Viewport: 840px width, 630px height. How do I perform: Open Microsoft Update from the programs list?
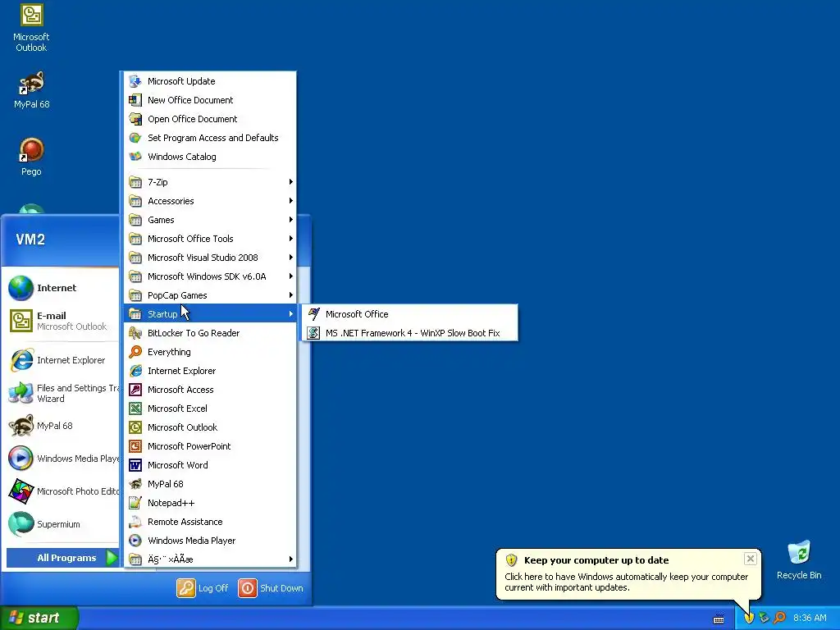pyautogui.click(x=210, y=81)
